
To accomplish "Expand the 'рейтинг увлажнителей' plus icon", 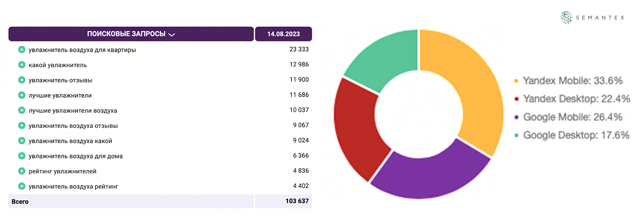I will 22,171.
